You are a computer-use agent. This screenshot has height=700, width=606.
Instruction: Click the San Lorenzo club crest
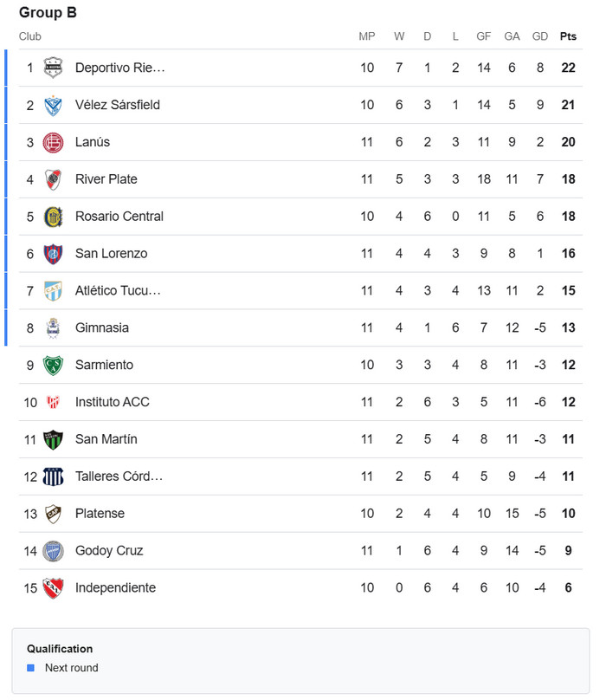pyautogui.click(x=54, y=254)
